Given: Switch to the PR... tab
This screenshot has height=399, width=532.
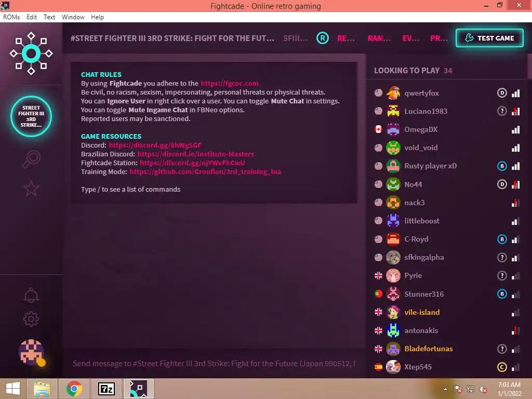Looking at the screenshot, I should tap(438, 38).
